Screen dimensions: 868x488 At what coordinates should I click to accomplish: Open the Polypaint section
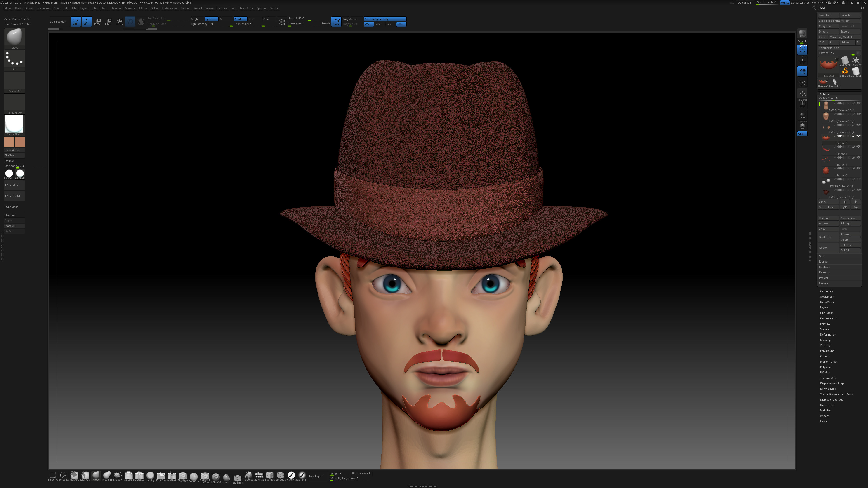[x=826, y=367]
